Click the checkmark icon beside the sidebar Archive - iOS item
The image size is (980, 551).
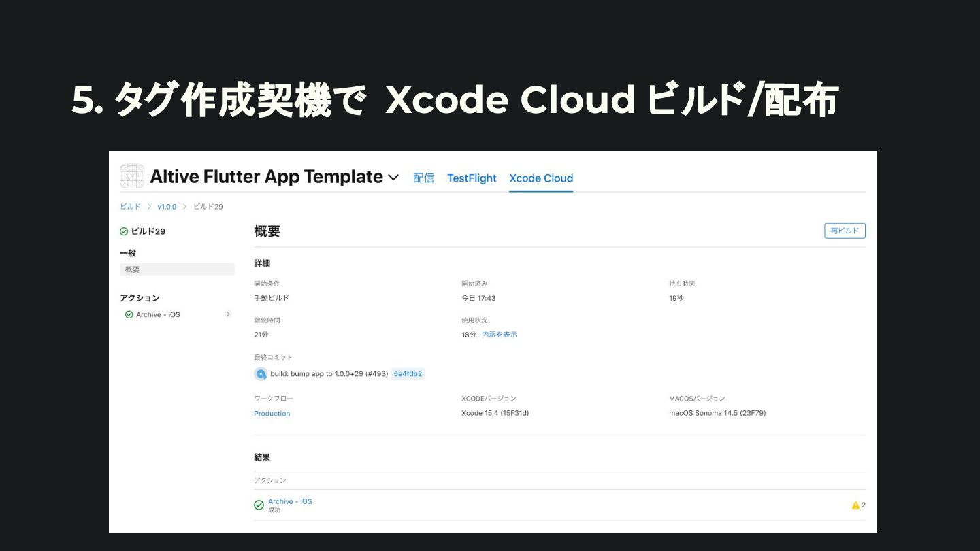(x=129, y=314)
